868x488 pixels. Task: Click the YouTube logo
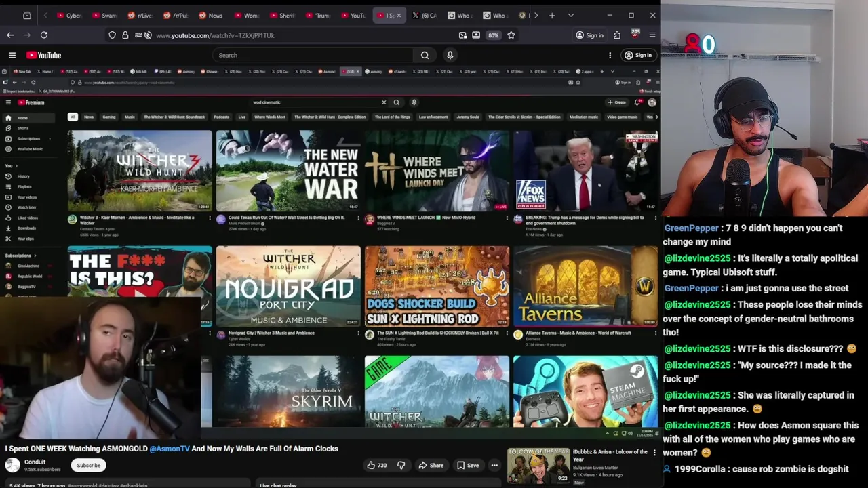click(x=44, y=56)
